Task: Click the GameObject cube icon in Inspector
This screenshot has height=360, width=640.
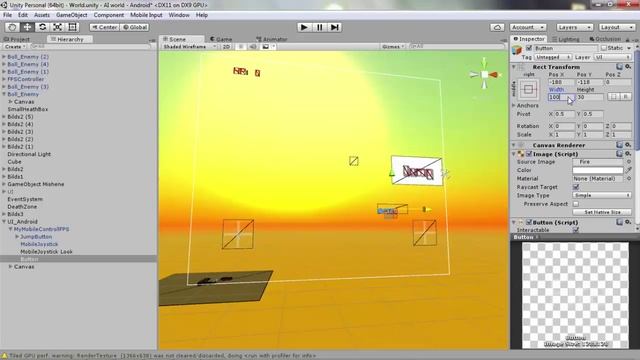Action: pyautogui.click(x=518, y=50)
